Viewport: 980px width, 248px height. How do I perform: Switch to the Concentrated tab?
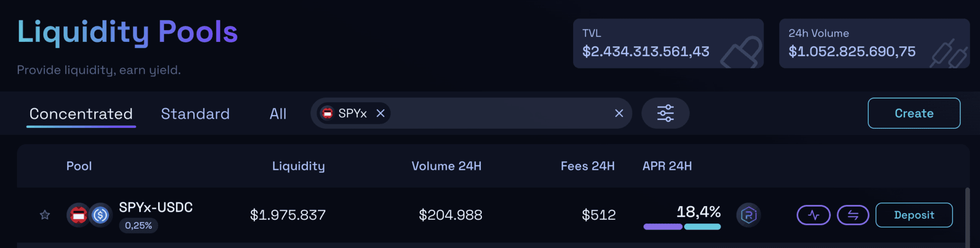point(81,114)
